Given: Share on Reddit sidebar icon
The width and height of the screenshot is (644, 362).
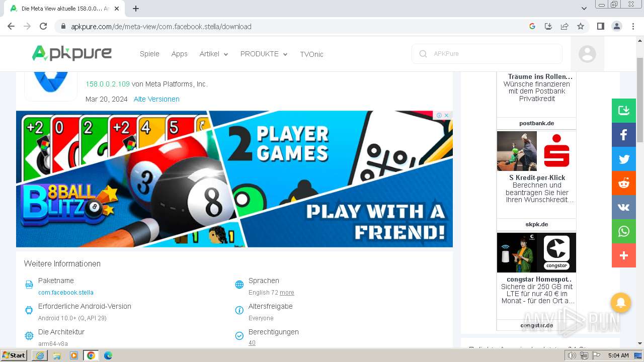Looking at the screenshot, I should 624,183.
